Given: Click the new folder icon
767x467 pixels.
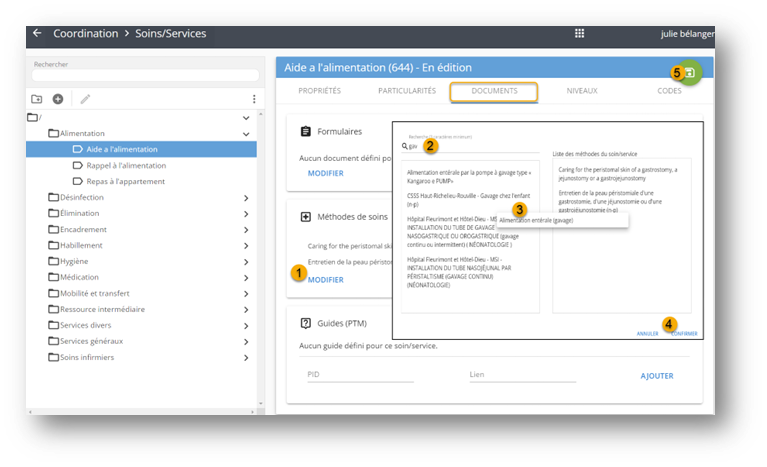Looking at the screenshot, I should click(x=37, y=99).
